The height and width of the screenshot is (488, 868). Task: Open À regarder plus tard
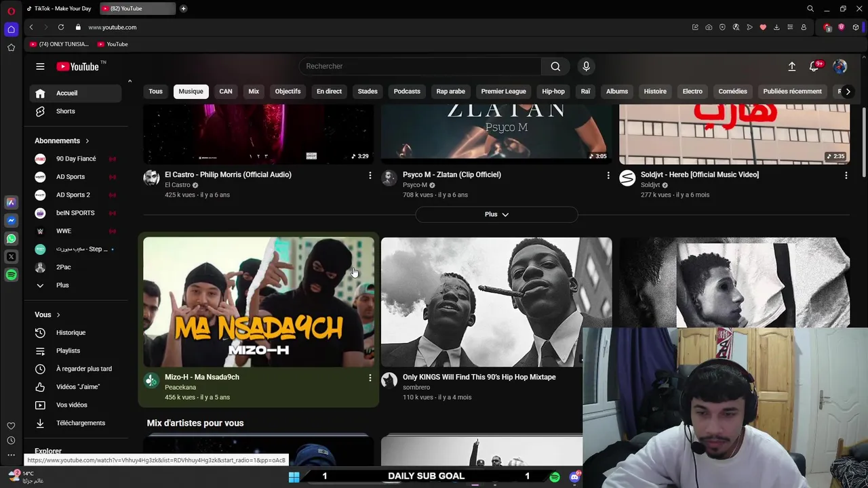[x=76, y=369]
